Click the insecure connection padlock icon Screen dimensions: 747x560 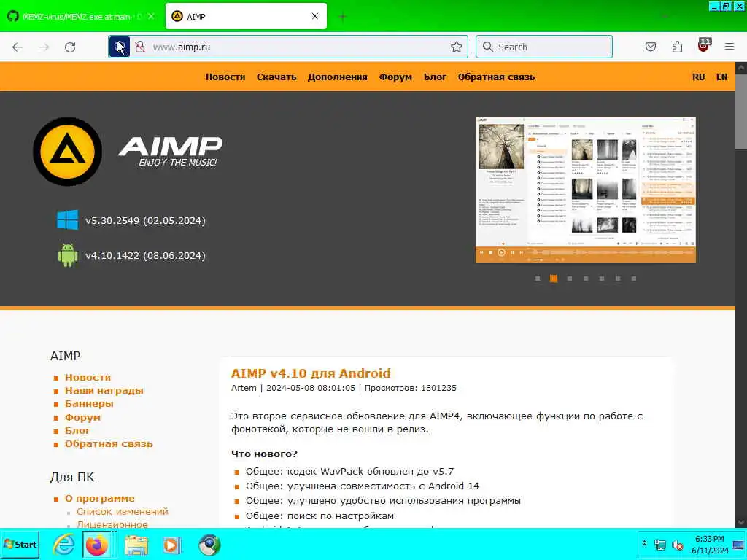coord(140,47)
